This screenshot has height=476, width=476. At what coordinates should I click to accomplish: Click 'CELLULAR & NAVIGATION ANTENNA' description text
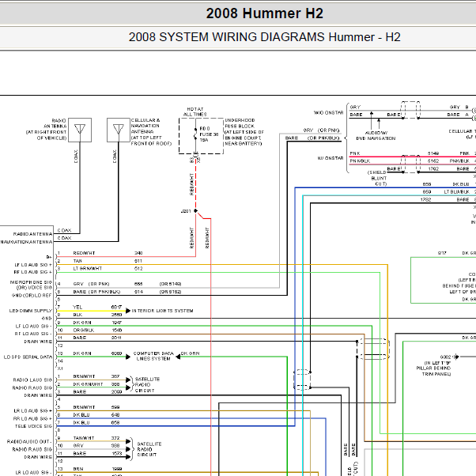(x=151, y=132)
